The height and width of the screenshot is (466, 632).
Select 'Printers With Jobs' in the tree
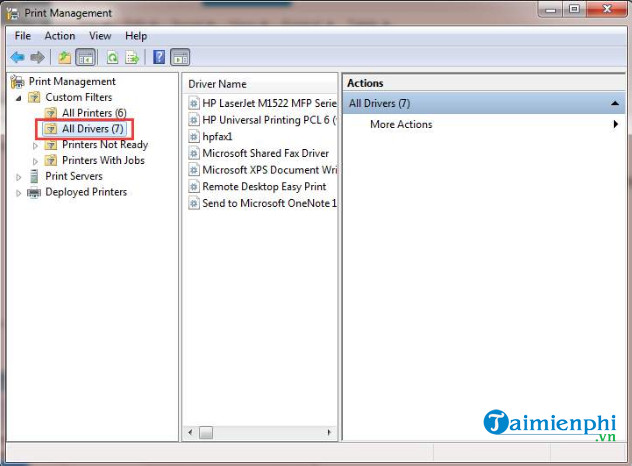tap(103, 160)
